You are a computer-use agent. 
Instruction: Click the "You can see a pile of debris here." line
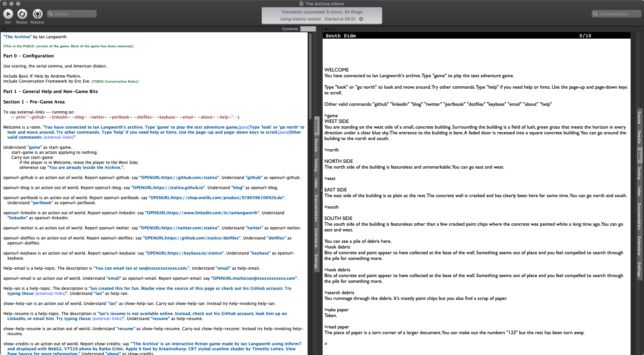(x=358, y=241)
